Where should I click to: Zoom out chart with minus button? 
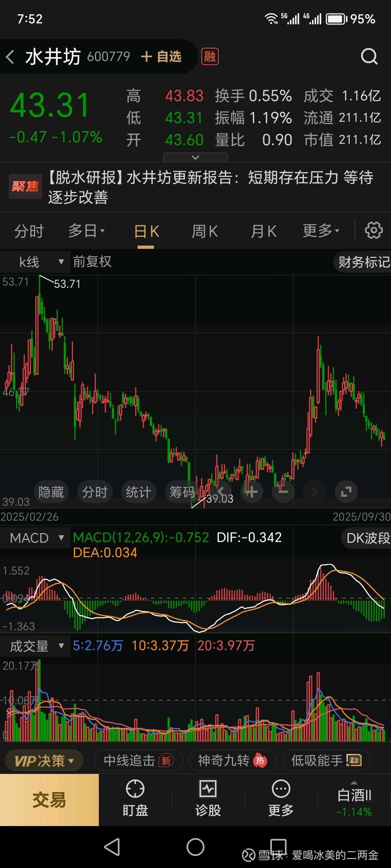[x=283, y=492]
